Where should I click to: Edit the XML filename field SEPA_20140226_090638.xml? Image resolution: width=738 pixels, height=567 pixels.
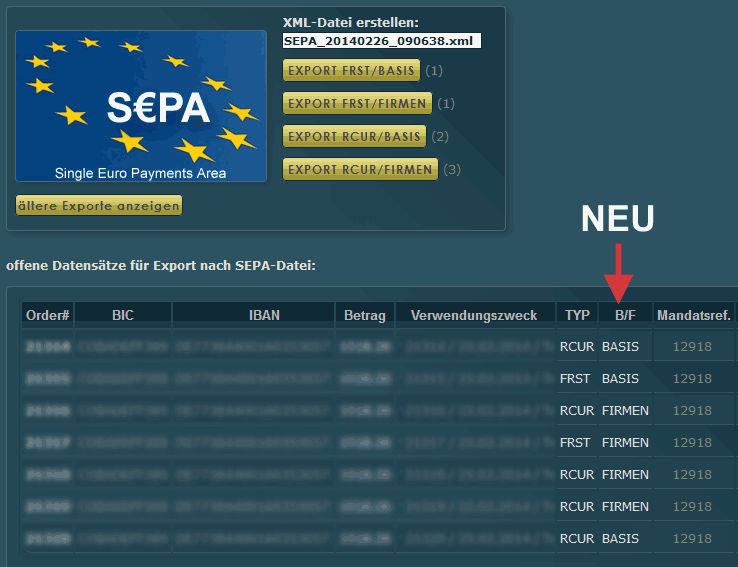coord(382,41)
